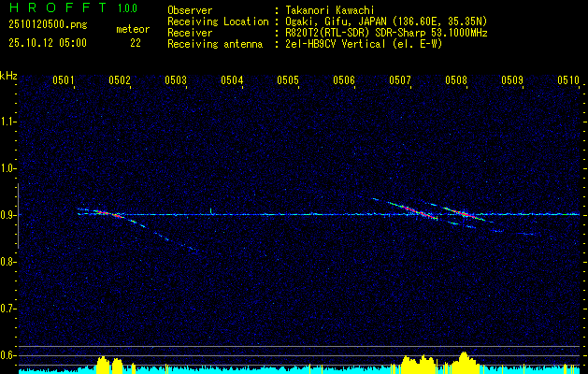This screenshot has width=588, height=374.
Task: Click the Receiving Location Ogaki, Gifu text
Action: point(386,22)
